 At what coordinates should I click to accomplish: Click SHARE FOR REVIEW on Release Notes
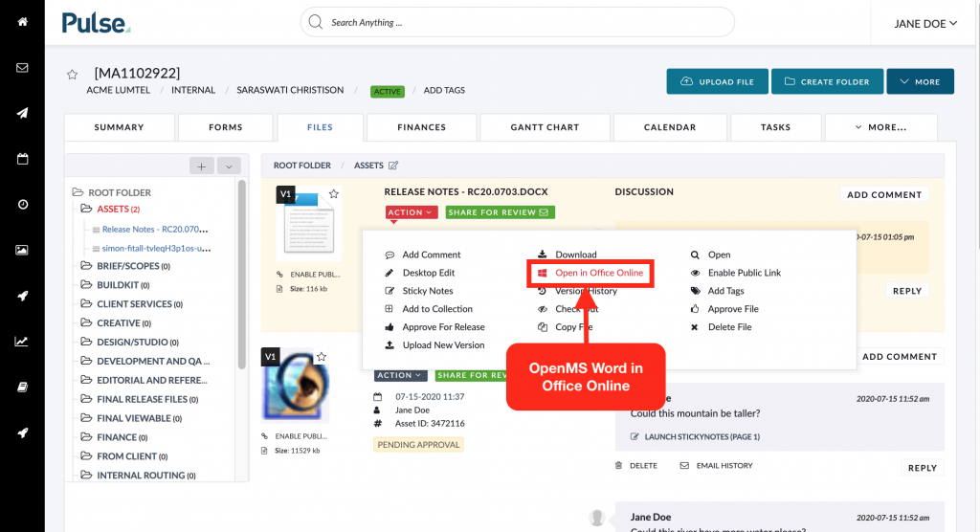500,212
